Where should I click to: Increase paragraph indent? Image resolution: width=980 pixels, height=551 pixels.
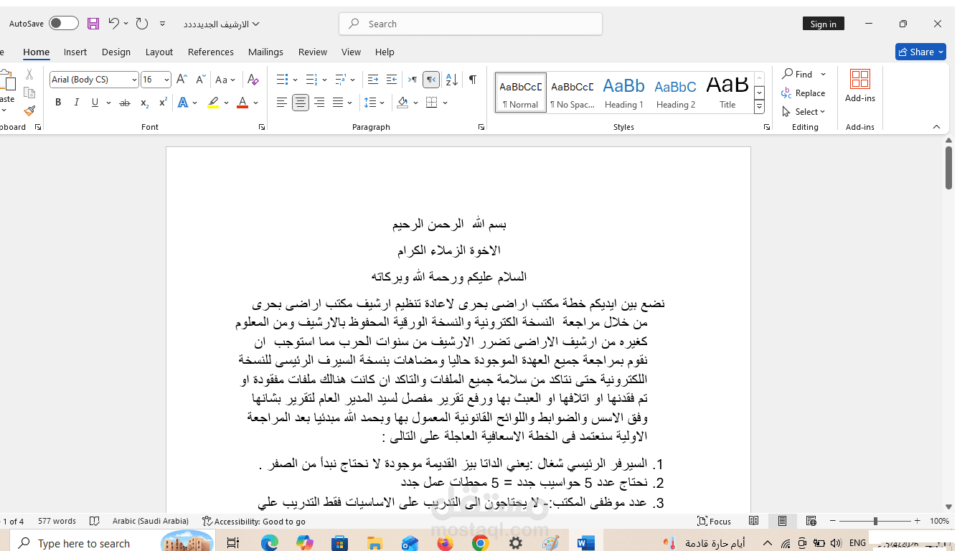[392, 80]
